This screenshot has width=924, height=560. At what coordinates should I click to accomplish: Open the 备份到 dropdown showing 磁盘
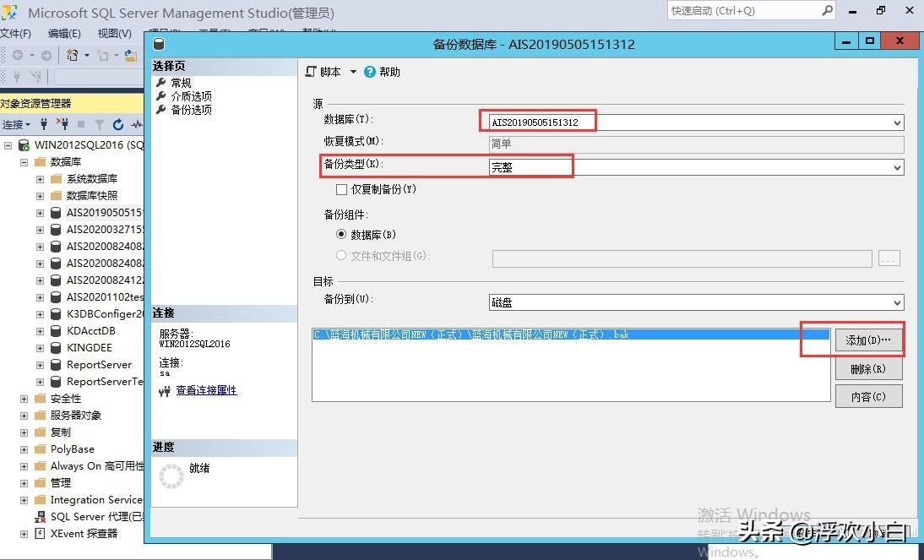[897, 302]
